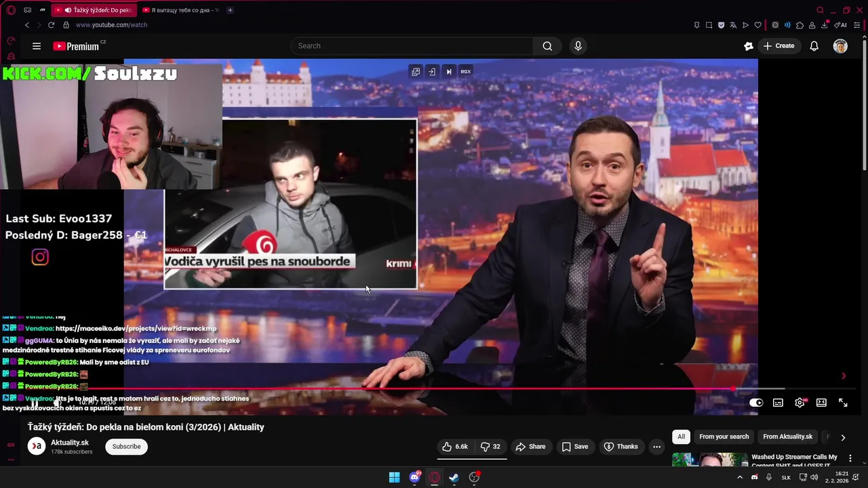
Task: Take a snapshot with toolbar capture icon
Action: [709, 25]
